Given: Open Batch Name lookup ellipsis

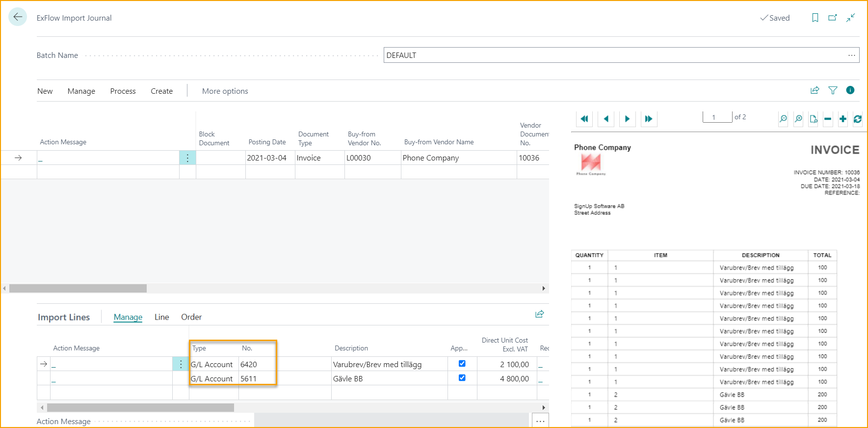Looking at the screenshot, I should [851, 55].
